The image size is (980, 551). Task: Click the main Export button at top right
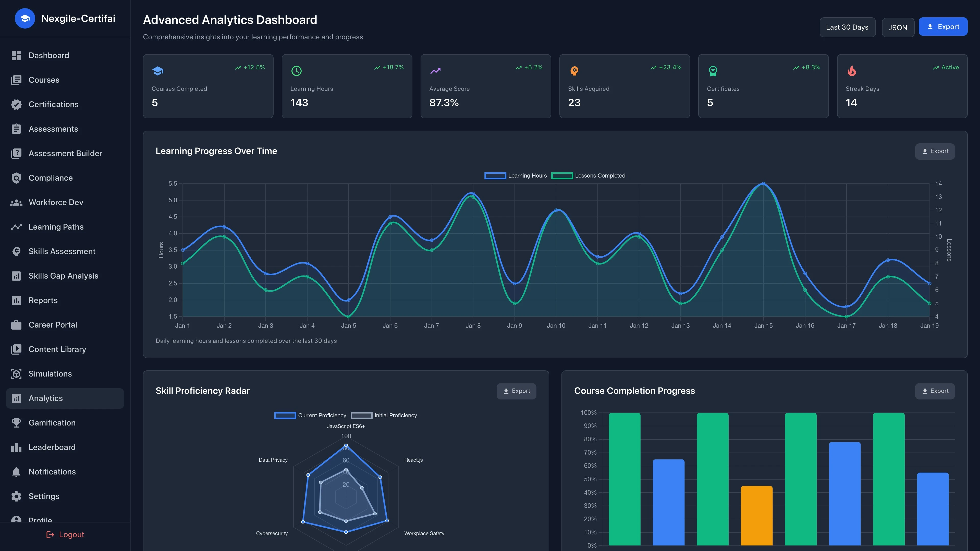(x=943, y=26)
